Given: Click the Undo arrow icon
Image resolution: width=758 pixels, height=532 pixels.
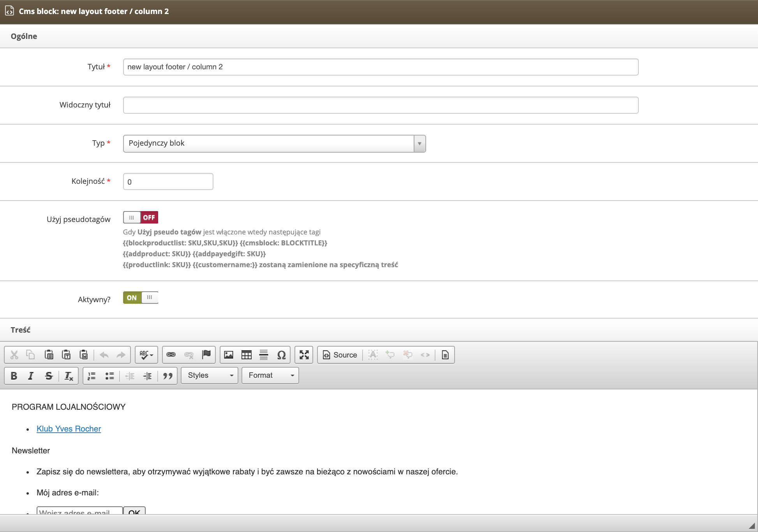Looking at the screenshot, I should [x=104, y=355].
